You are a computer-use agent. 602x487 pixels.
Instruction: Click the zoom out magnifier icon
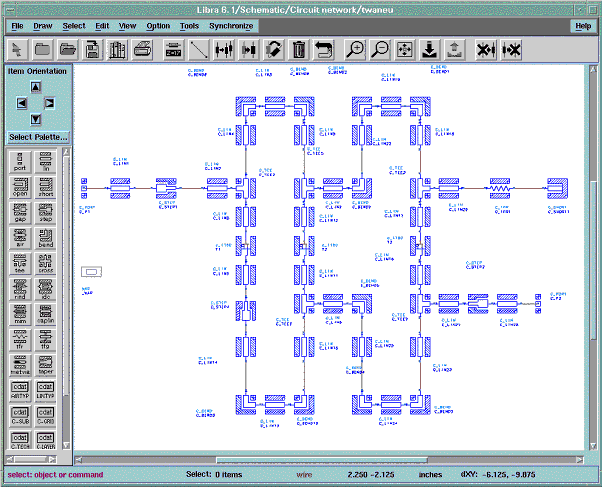click(380, 50)
